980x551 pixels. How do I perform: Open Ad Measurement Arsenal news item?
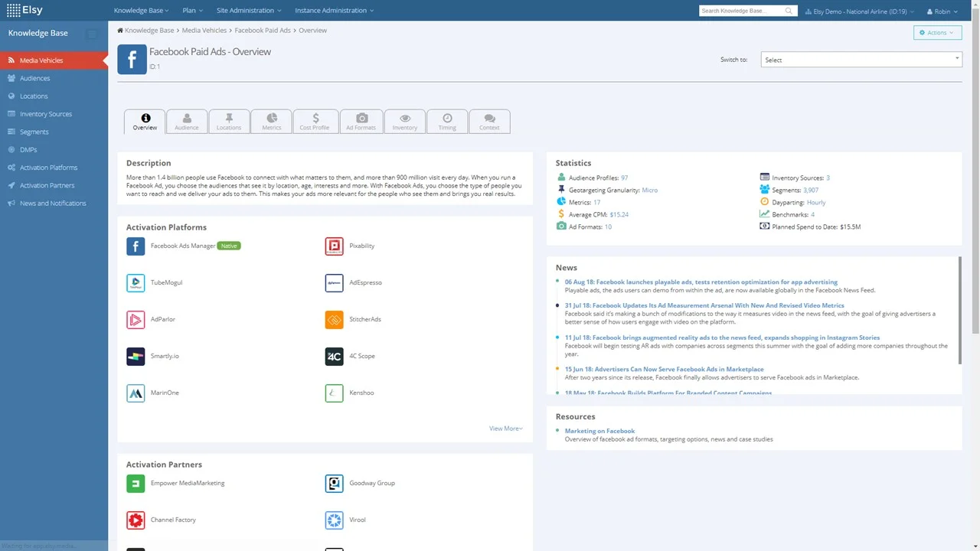(x=704, y=305)
